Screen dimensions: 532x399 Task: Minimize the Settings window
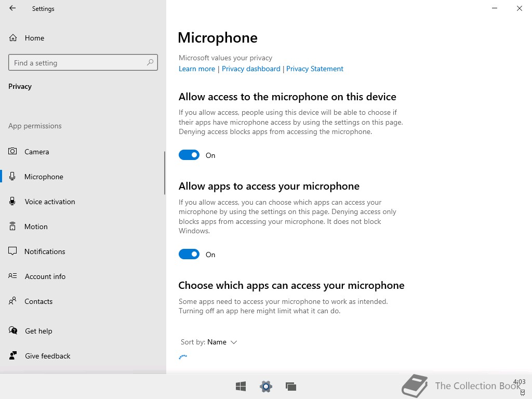click(495, 8)
